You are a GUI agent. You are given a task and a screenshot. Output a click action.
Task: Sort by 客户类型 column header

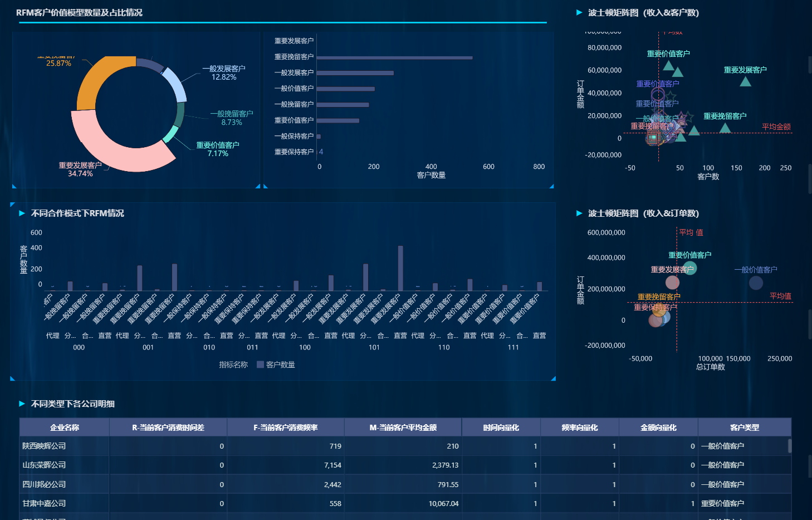click(745, 427)
